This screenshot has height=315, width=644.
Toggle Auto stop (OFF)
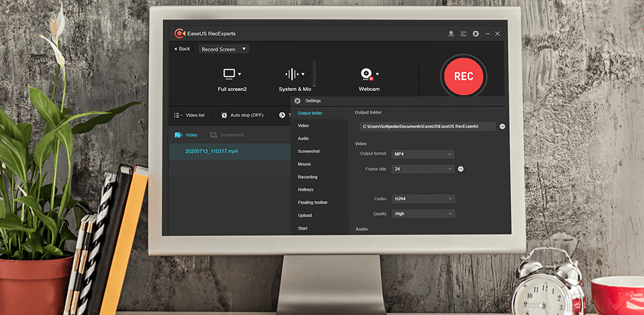(x=247, y=115)
